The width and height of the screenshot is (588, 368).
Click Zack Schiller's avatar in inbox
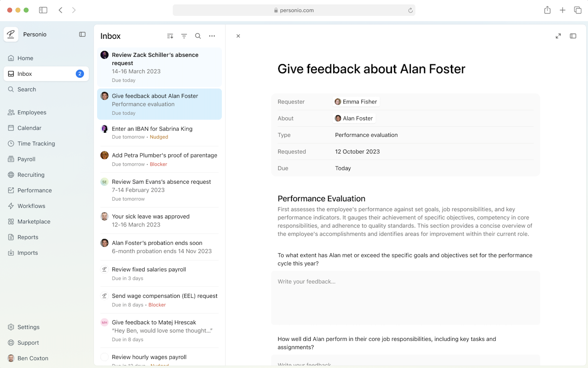coord(105,55)
